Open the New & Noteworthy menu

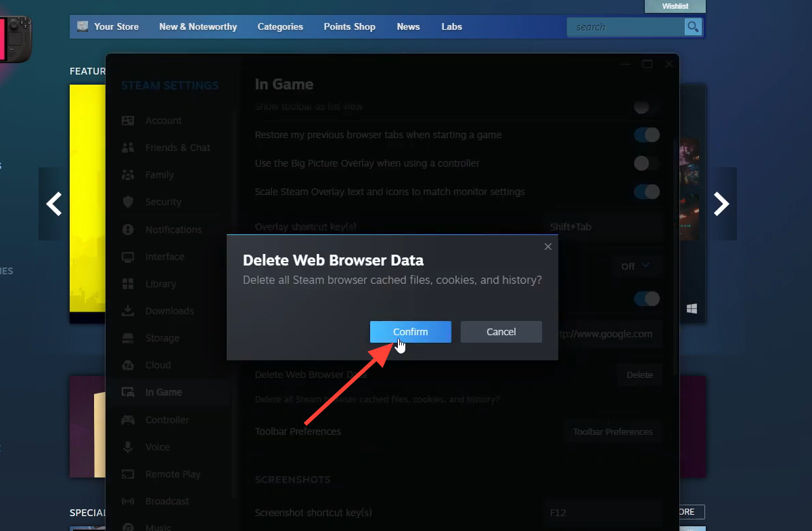point(198,26)
